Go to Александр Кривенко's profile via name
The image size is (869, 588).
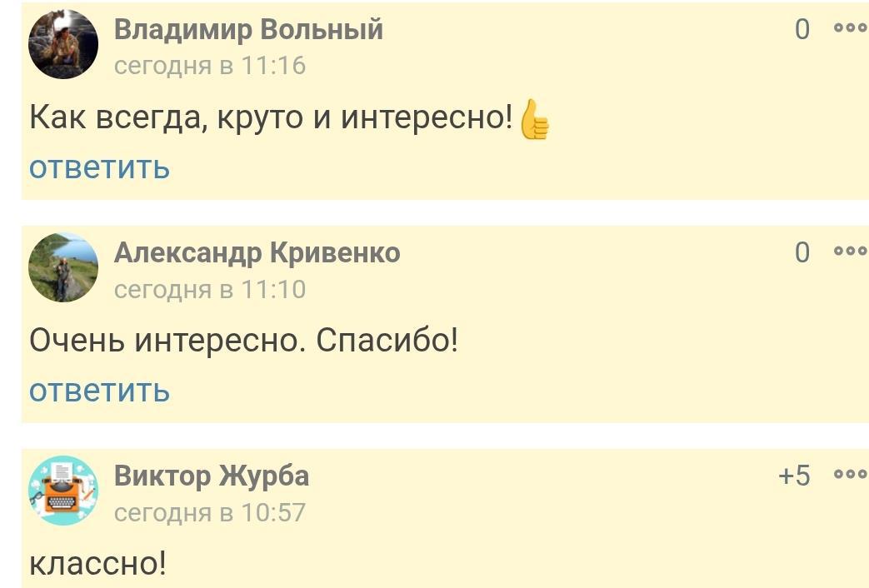pos(257,252)
